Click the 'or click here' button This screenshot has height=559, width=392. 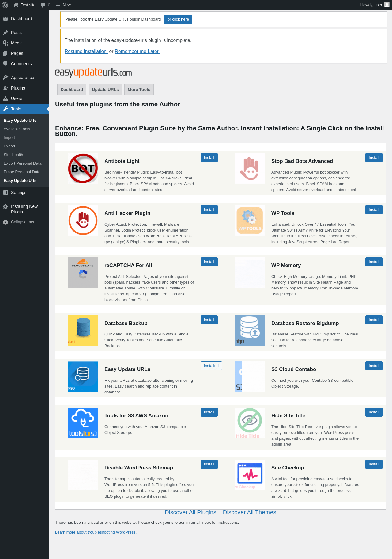178,19
